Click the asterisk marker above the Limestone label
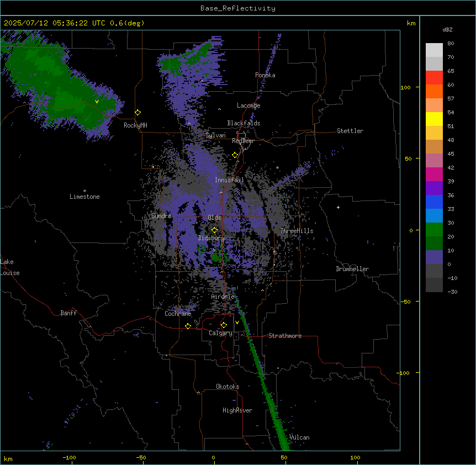 click(84, 191)
